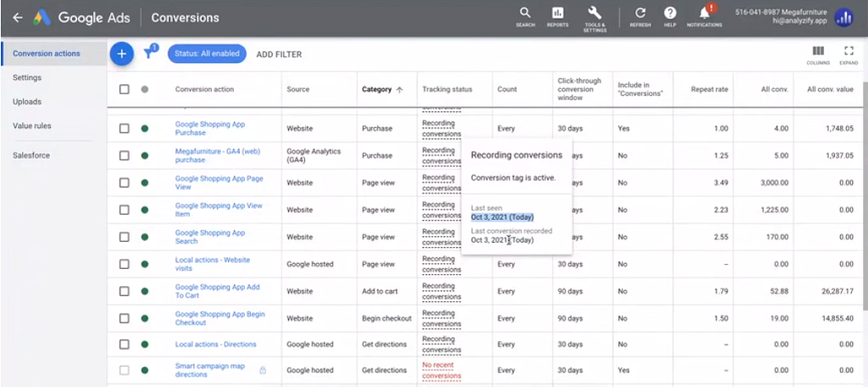Open the account avatar icon
This screenshot has width=868, height=387.
tap(844, 18)
